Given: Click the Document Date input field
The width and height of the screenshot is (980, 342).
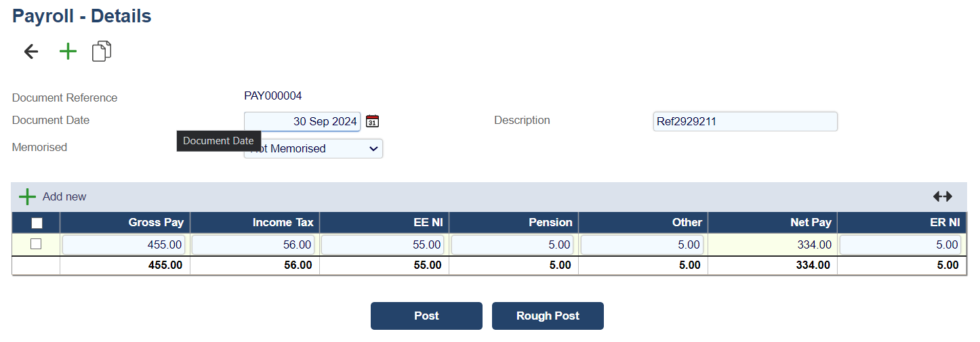Looking at the screenshot, I should tap(302, 121).
